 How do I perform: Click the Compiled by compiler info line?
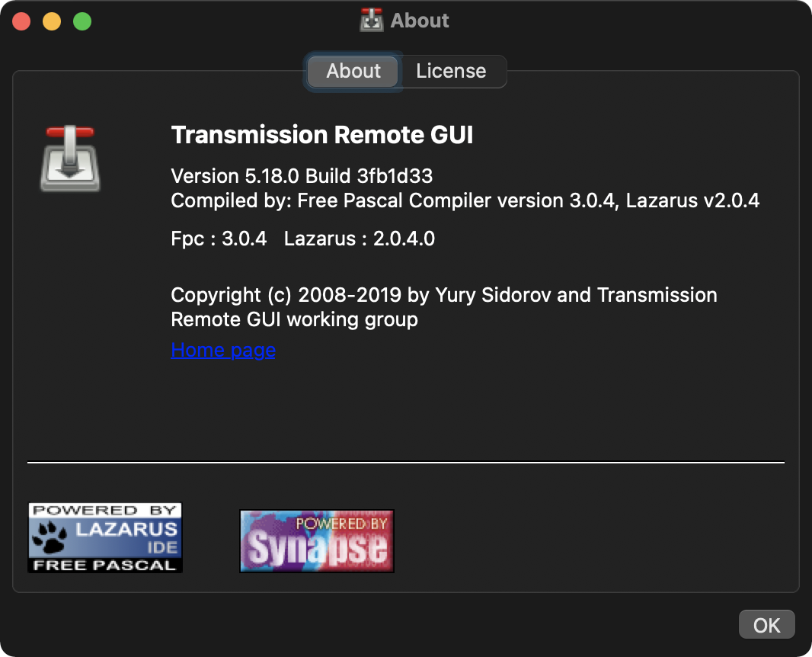coord(465,200)
